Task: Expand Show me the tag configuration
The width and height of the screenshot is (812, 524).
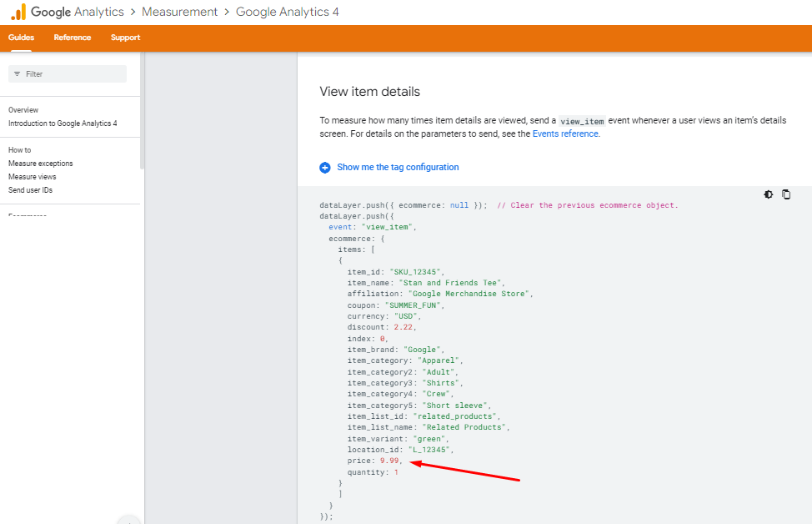Action: [398, 167]
